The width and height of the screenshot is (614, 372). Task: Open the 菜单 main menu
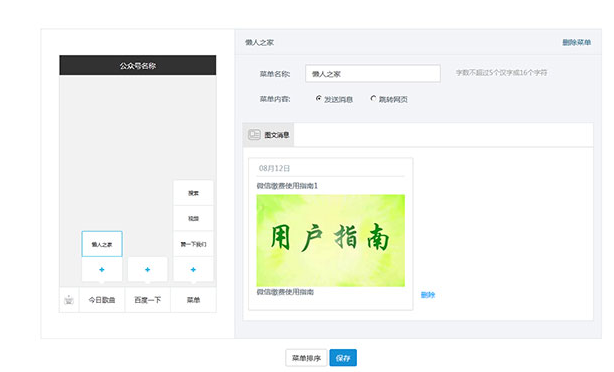coord(193,300)
